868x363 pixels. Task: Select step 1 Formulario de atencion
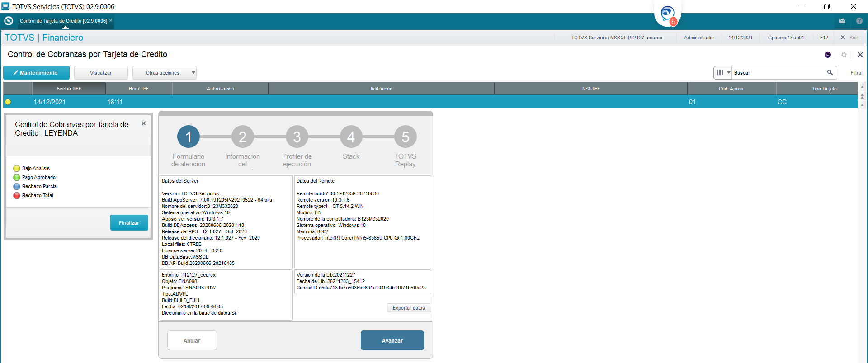point(188,137)
